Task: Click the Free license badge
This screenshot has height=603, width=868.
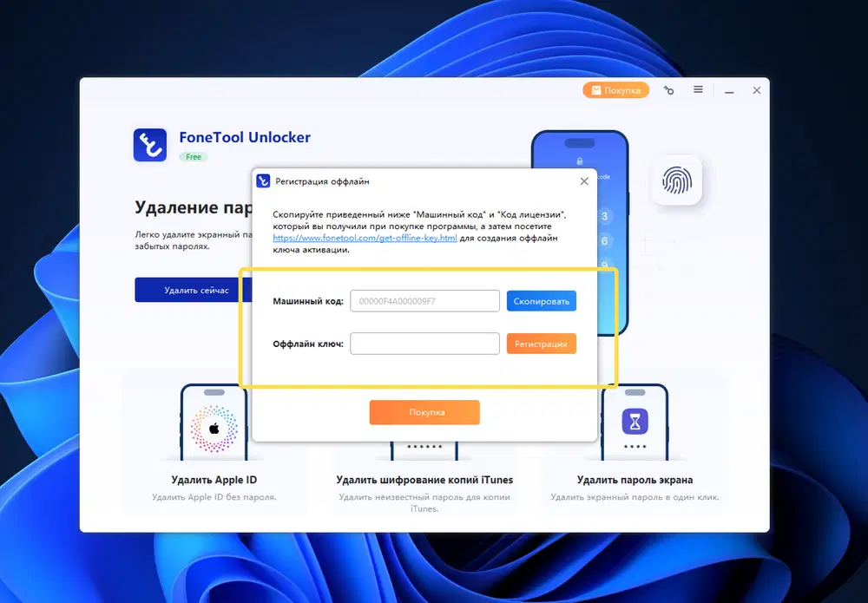Action: coord(194,156)
